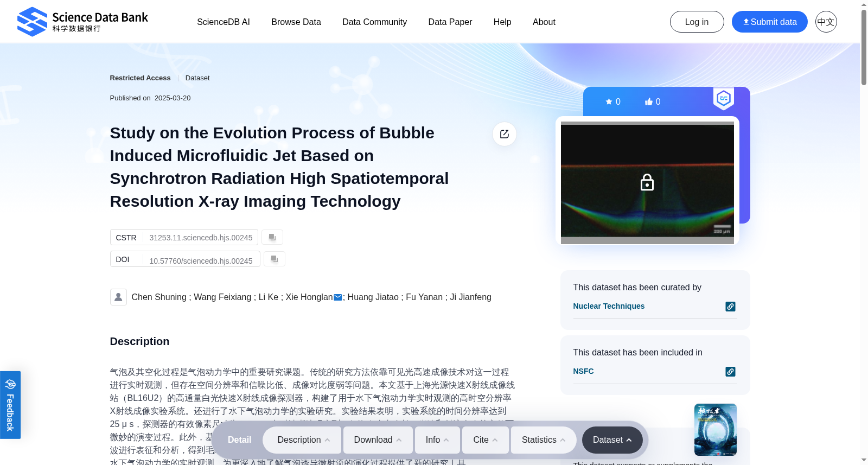Image resolution: width=868 pixels, height=465 pixels.
Task: Click the author avatar icon
Action: coord(118,297)
